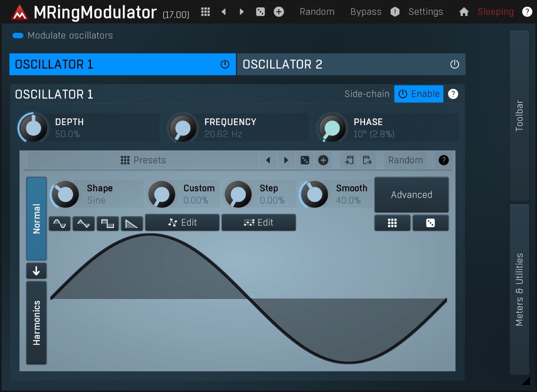537x392 pixels.
Task: Click the sine waveform display graph
Action: [249, 298]
